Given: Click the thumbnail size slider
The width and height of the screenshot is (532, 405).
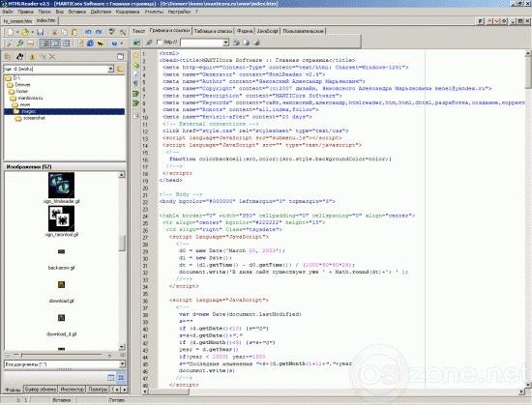Looking at the screenshot, I should 21,355.
